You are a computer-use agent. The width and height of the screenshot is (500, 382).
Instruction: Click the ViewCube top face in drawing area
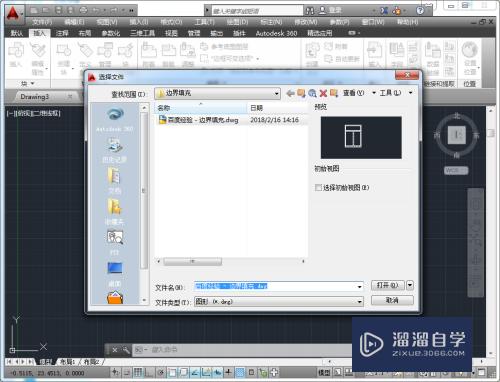(x=456, y=135)
